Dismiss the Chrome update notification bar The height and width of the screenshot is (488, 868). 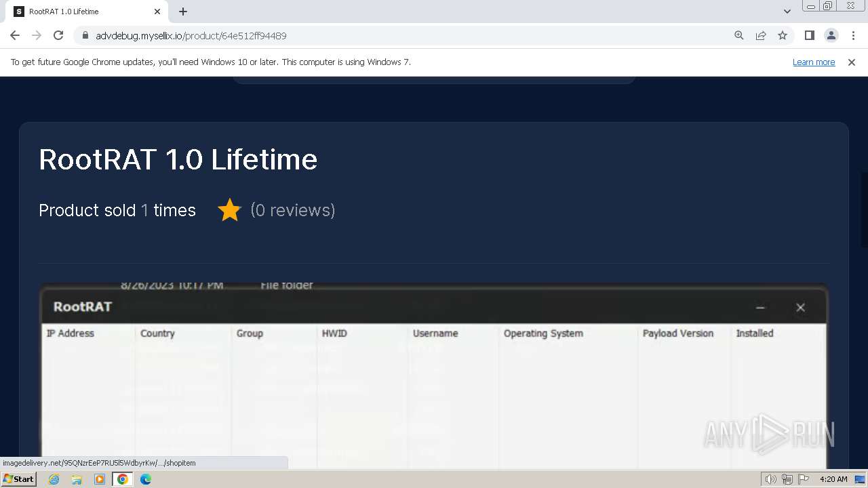coord(852,62)
